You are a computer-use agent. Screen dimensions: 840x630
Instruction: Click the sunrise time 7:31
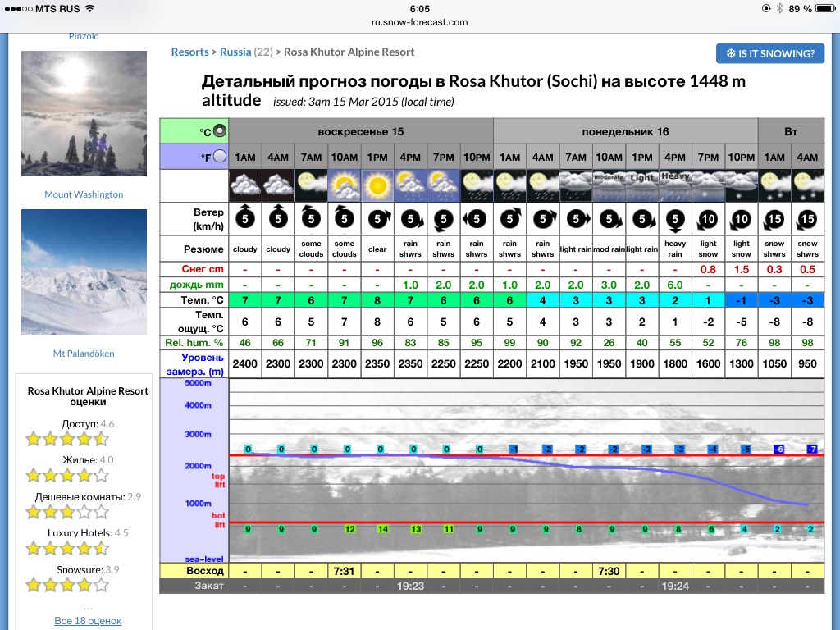(344, 571)
